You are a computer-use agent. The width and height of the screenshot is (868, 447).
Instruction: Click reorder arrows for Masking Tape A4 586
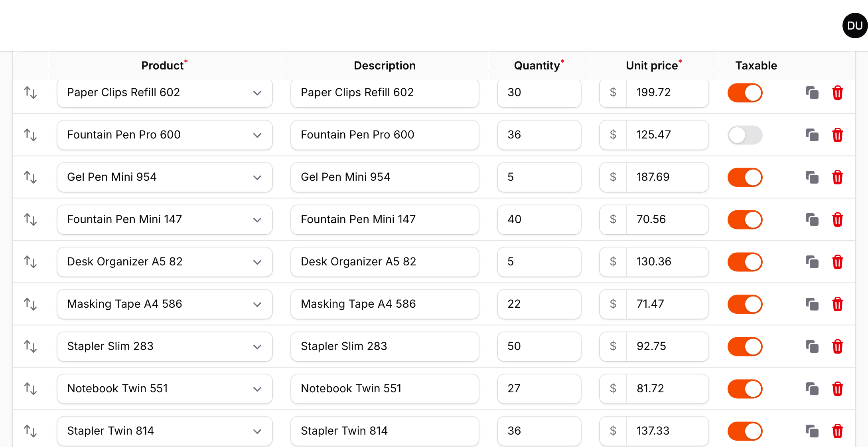coord(30,304)
